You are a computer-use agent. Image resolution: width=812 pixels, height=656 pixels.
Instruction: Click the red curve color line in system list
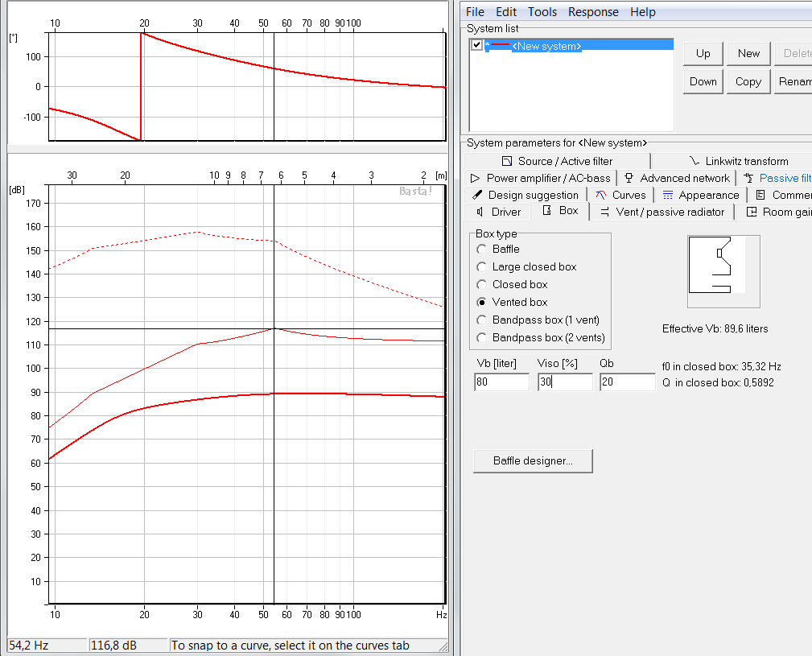[x=501, y=46]
